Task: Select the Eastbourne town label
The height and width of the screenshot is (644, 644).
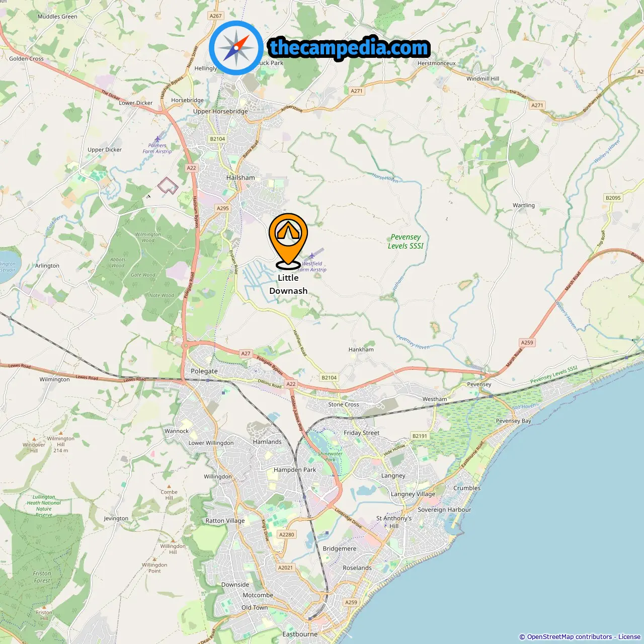Action: tap(300, 634)
